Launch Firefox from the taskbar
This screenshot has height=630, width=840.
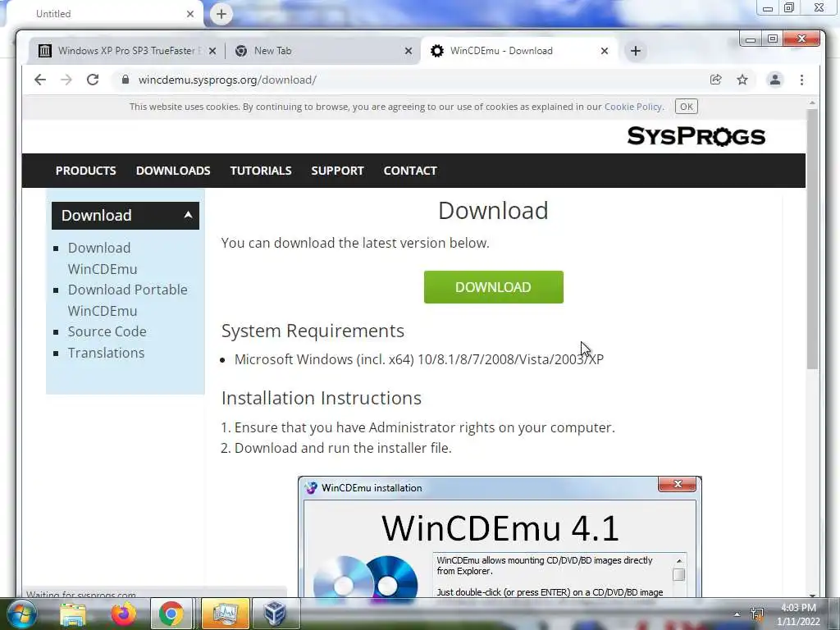(123, 614)
